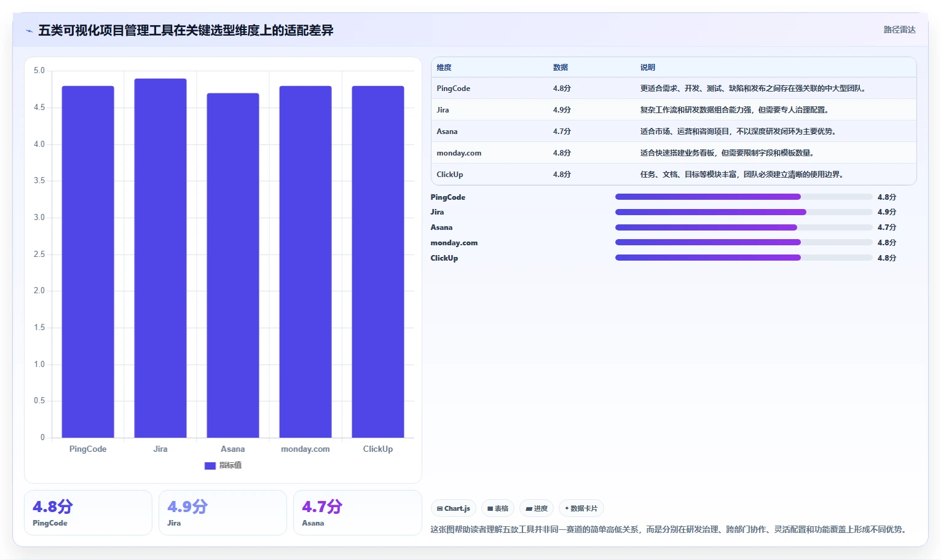Click the ClickUp progress bar

(x=744, y=258)
